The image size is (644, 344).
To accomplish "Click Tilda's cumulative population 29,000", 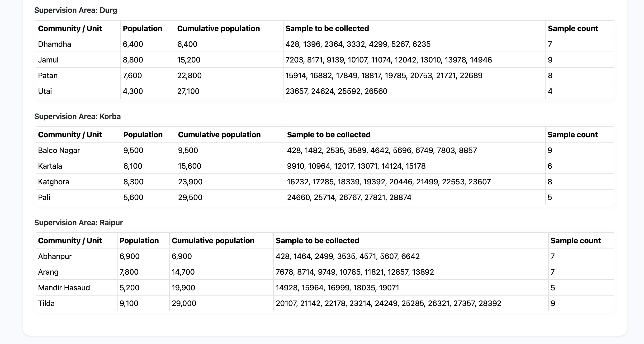I will 184,303.
